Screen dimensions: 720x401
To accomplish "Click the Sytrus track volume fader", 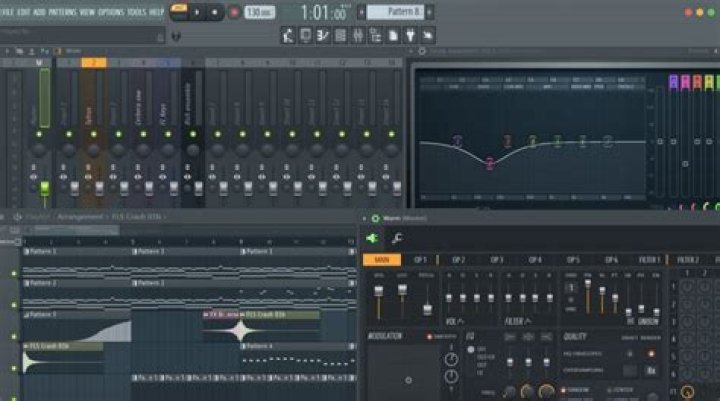I will tap(100, 188).
